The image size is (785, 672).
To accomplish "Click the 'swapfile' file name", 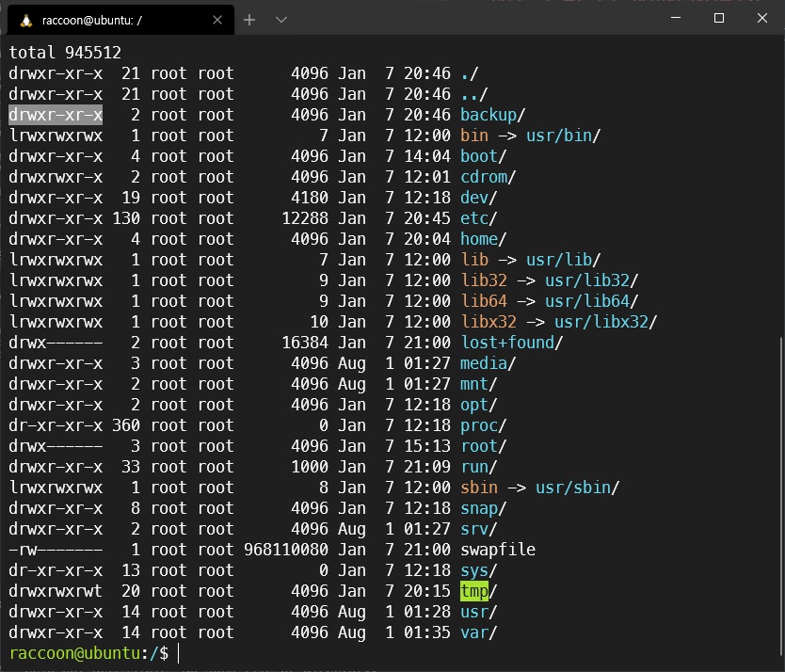I will coord(498,550).
